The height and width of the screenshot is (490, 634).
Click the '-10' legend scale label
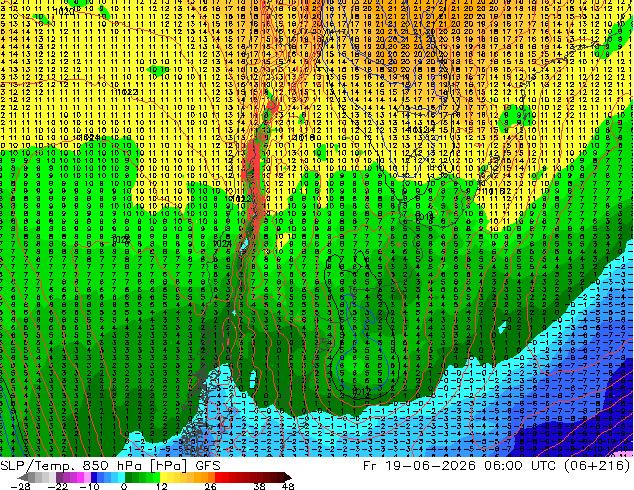point(90,486)
